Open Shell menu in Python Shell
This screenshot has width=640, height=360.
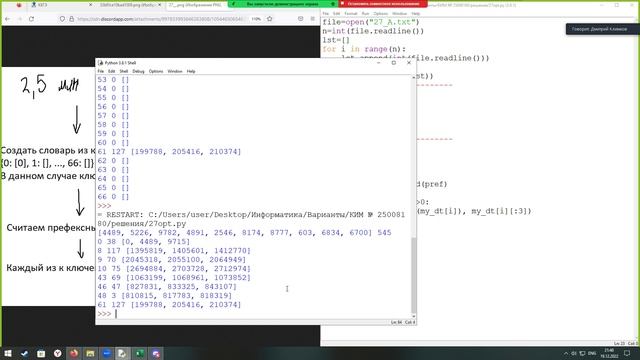point(124,71)
